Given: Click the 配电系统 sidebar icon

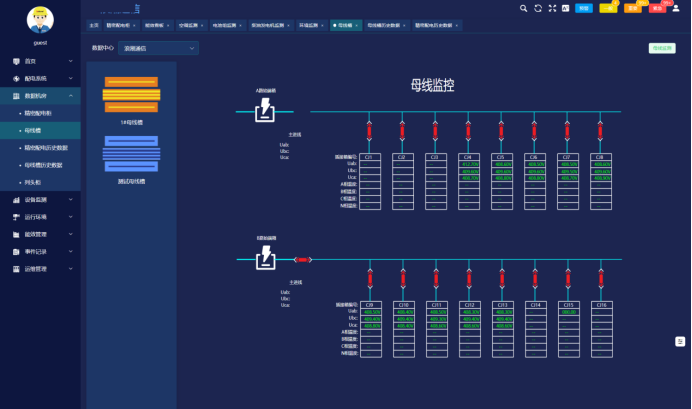Looking at the screenshot, I should [16, 79].
